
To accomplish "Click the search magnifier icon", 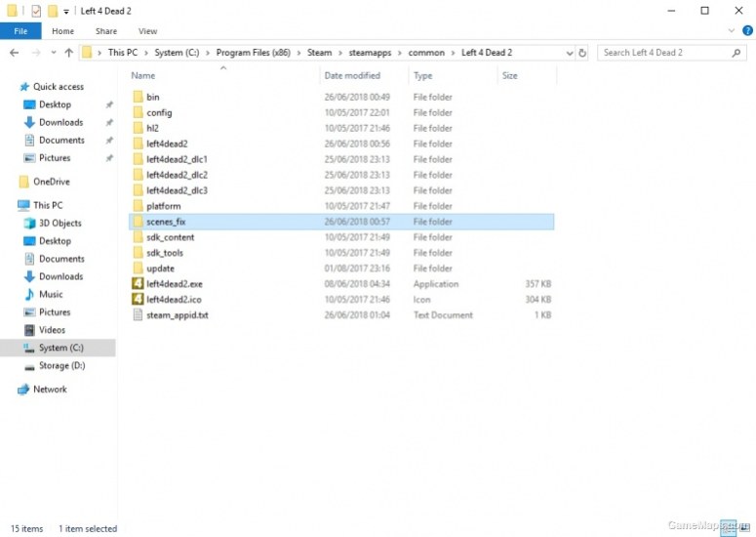I will [736, 53].
